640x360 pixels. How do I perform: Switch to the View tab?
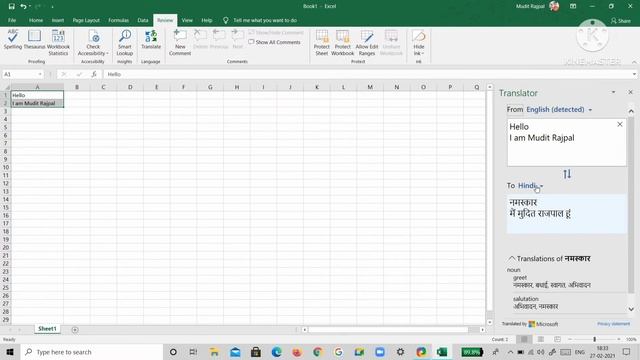pos(187,20)
